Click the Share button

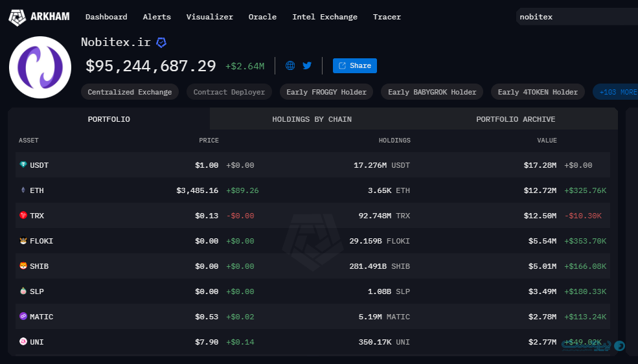[355, 65]
